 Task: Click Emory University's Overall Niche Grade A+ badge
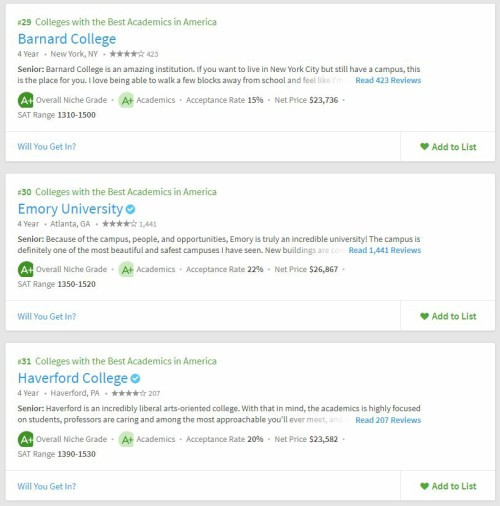tap(26, 269)
